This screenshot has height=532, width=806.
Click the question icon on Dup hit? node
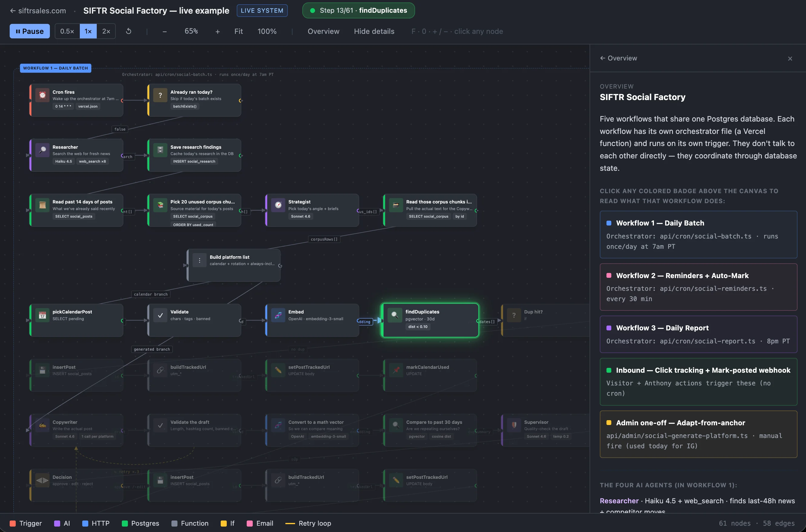coord(514,315)
